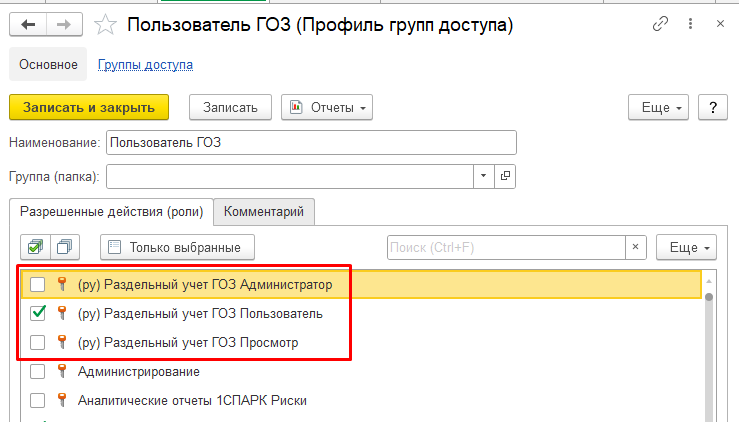Image resolution: width=739 pixels, height=422 pixels.
Task: Expand the Группа (папка) dropdown arrow
Action: click(483, 176)
